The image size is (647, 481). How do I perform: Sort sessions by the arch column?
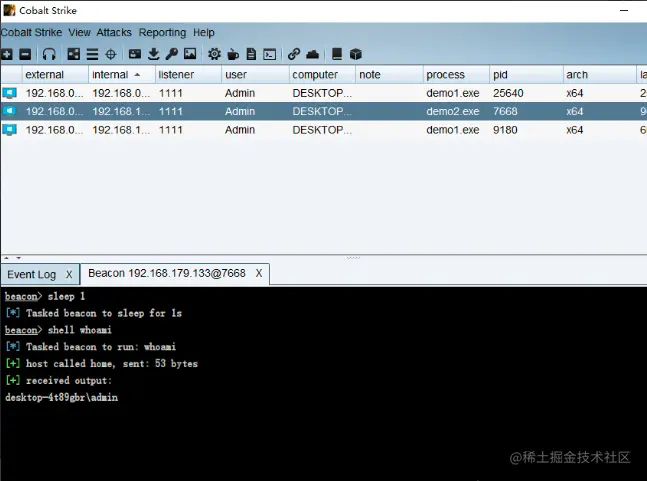pyautogui.click(x=600, y=75)
